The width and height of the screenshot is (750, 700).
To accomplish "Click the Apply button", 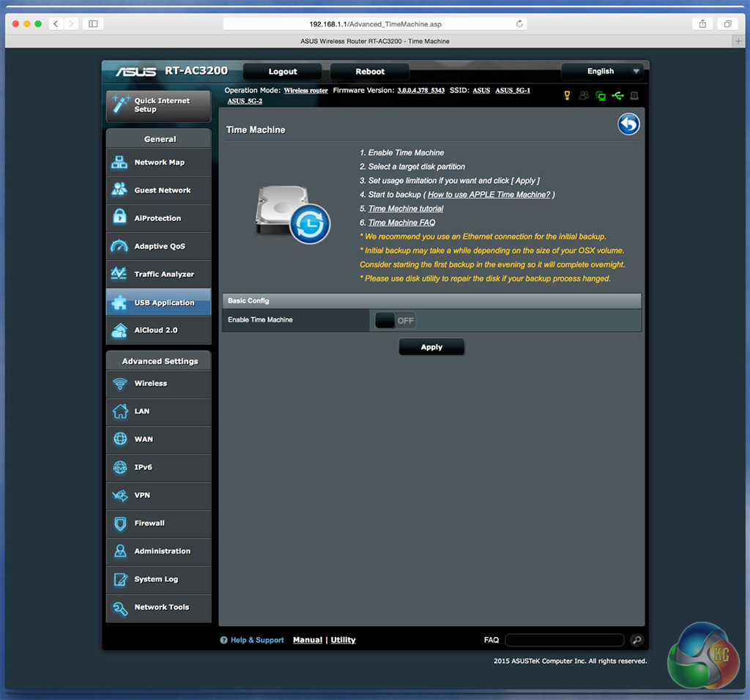I will pyautogui.click(x=431, y=347).
